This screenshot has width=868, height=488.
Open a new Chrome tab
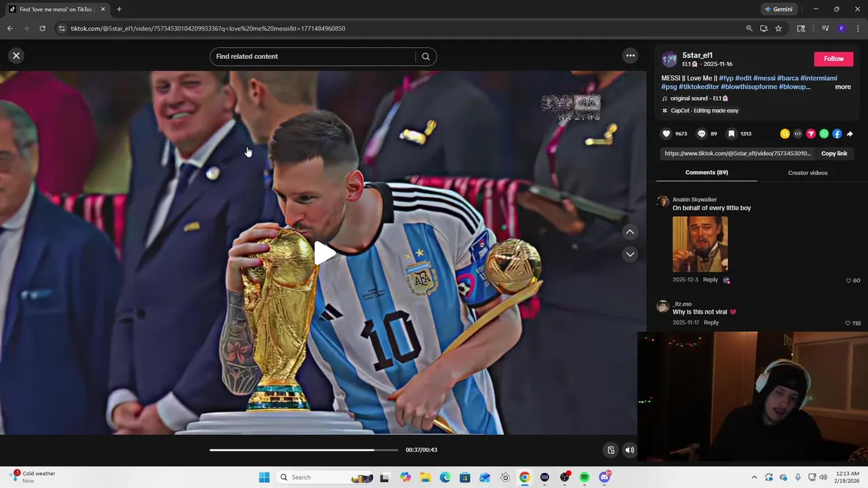119,9
